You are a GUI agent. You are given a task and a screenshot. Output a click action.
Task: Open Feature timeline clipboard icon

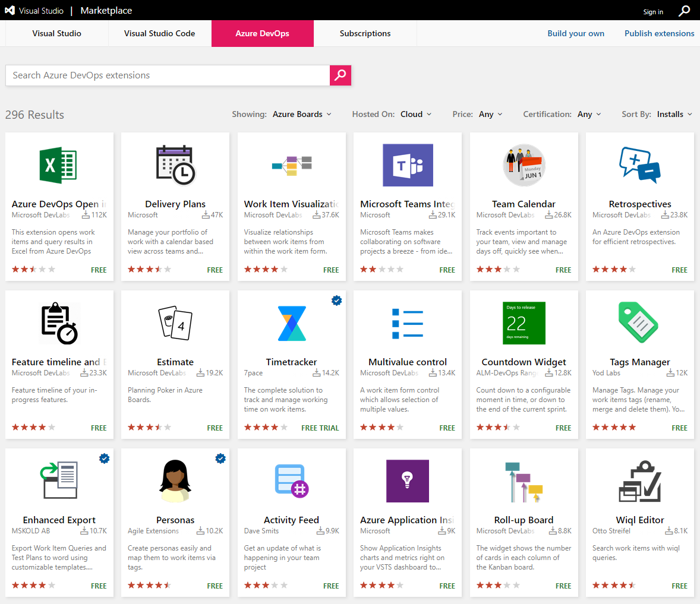point(59,323)
